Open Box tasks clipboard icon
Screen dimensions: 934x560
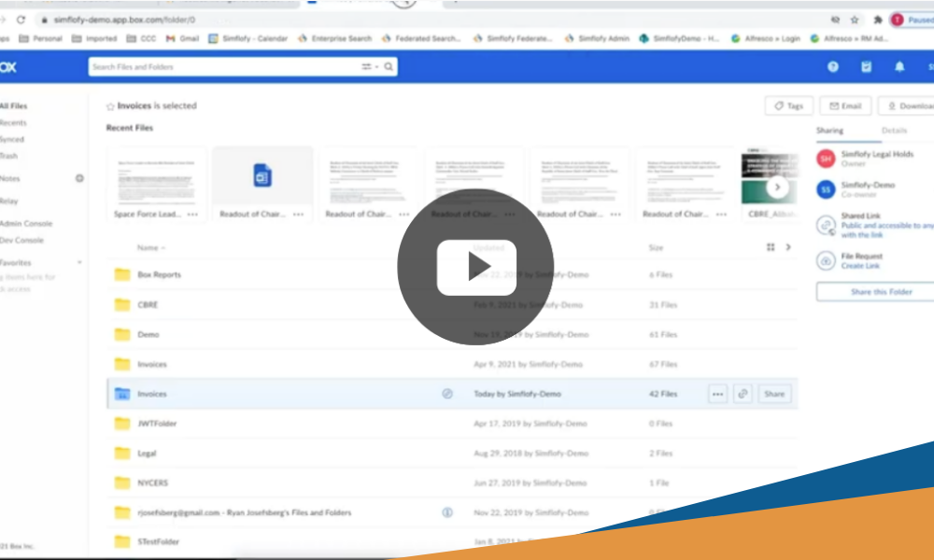point(866,66)
